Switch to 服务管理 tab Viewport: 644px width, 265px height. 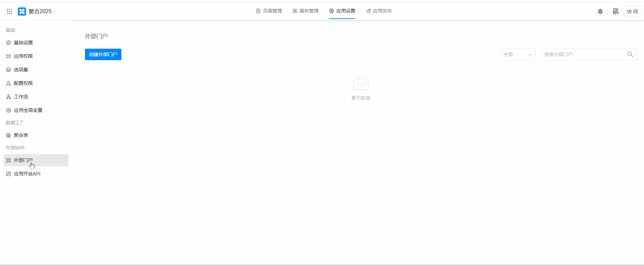pos(305,11)
